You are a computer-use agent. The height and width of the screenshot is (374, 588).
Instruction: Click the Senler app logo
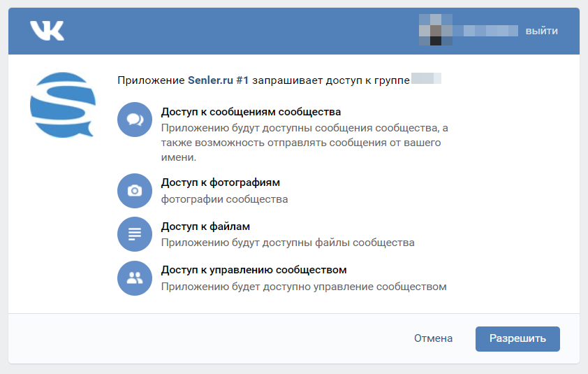coord(63,105)
